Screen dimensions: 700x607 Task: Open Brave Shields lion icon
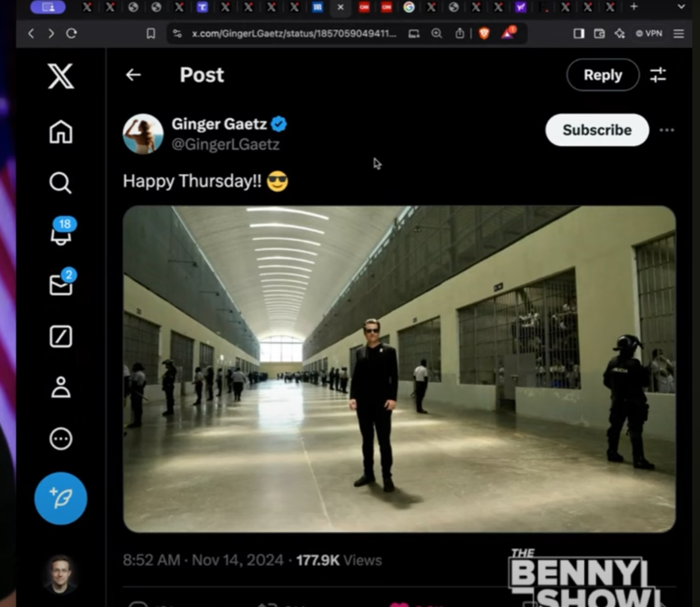[x=484, y=33]
